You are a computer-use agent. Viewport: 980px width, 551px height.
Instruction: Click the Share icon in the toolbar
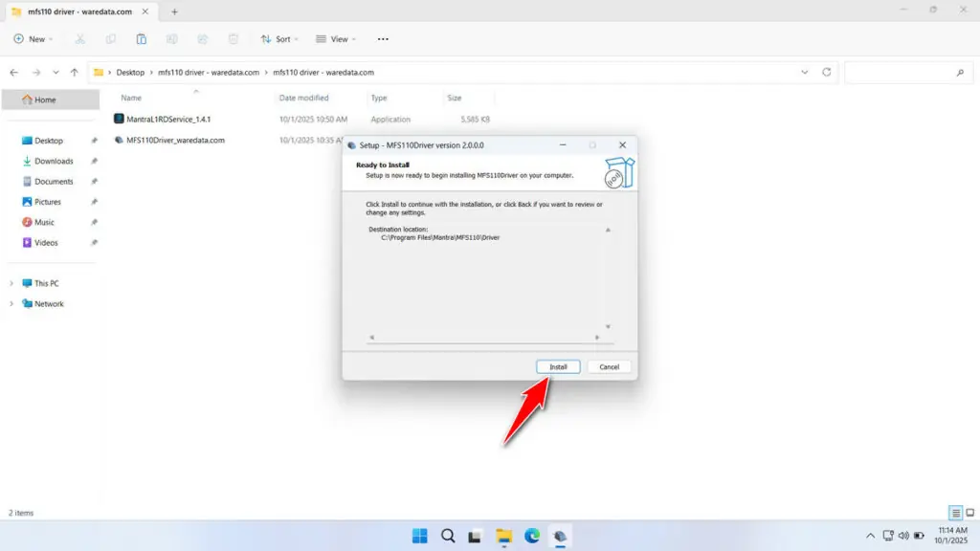[x=202, y=38]
